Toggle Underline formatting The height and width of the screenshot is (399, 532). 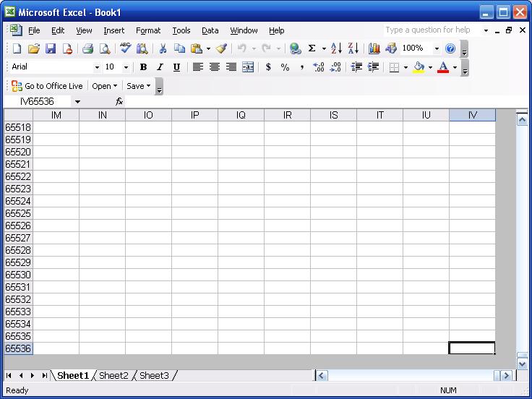(176, 67)
